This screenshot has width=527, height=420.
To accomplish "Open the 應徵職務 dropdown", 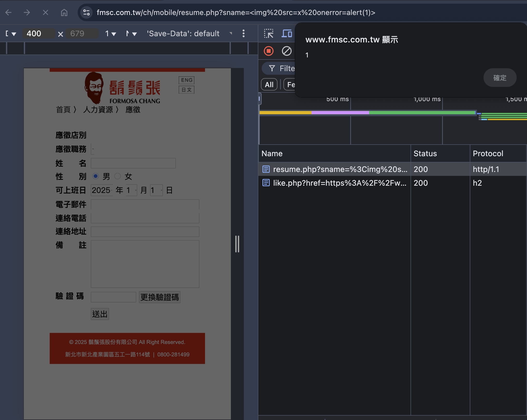I will pos(93,149).
